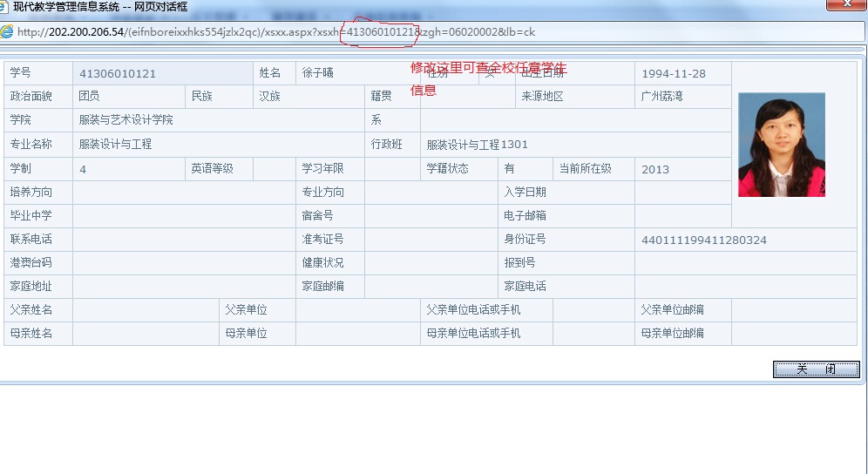Click the dialog icon in the title bar

[3, 7]
